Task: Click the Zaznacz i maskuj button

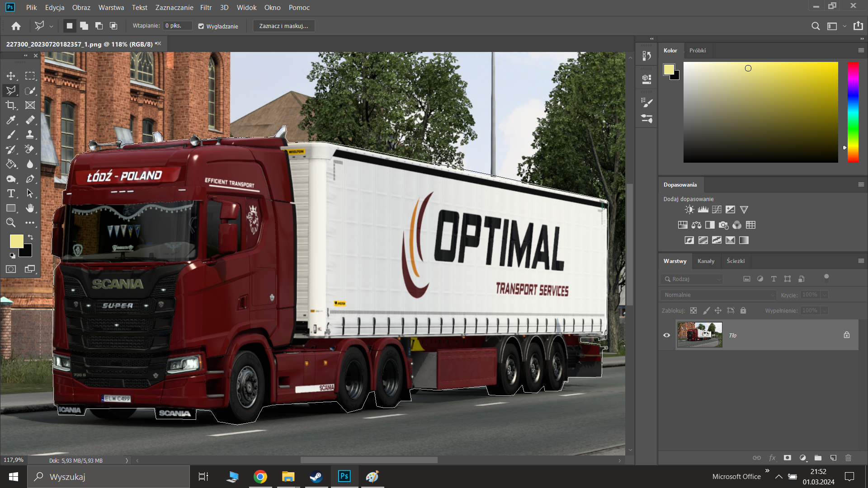Action: point(283,26)
